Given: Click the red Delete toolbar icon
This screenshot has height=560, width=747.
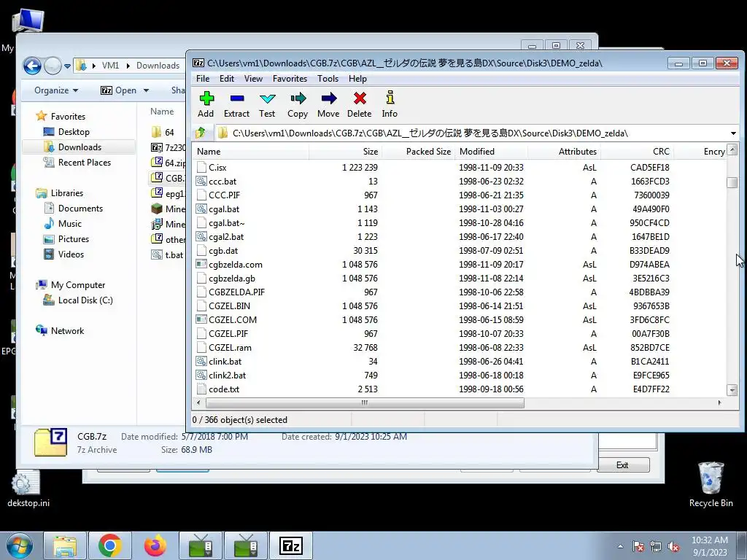Looking at the screenshot, I should (360, 98).
